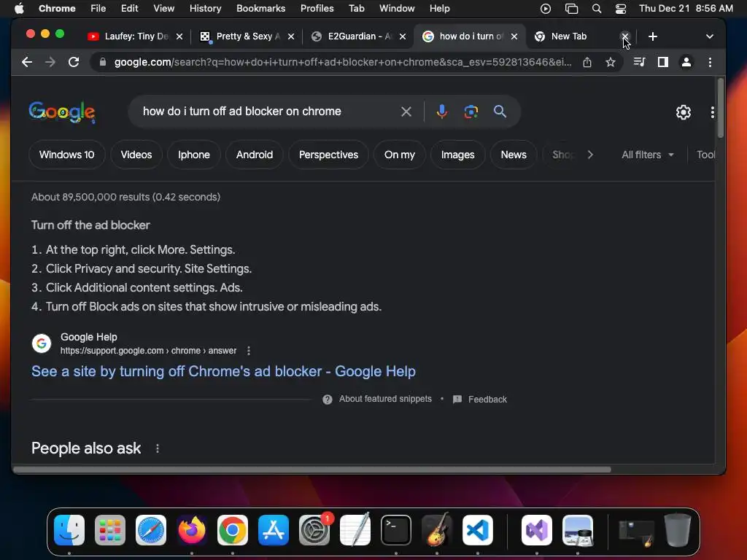Select the On my filter chip
The height and width of the screenshot is (560, 747).
399,155
